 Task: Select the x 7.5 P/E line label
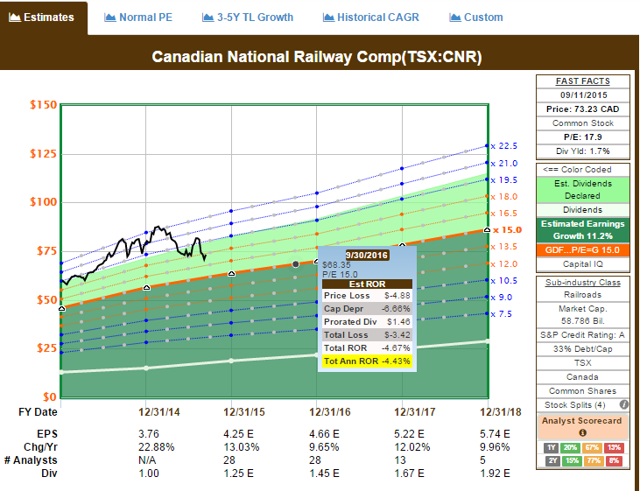click(501, 314)
